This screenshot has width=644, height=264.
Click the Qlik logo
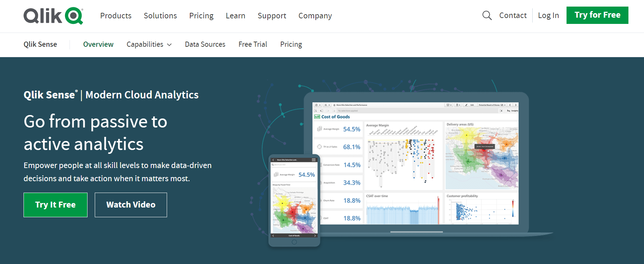[53, 16]
